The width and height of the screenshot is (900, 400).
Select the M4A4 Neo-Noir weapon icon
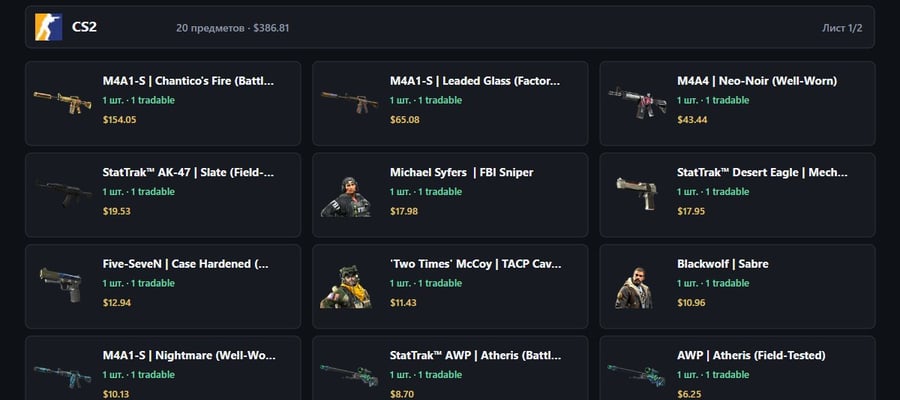[x=637, y=103]
